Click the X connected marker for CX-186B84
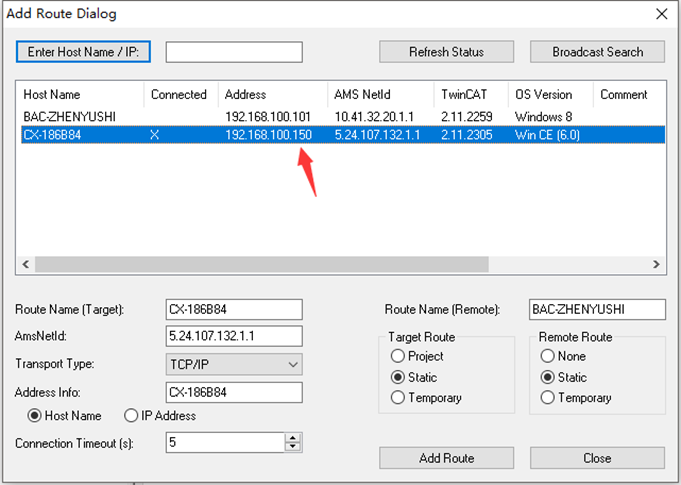Viewport: 681px width, 485px height. 155,135
